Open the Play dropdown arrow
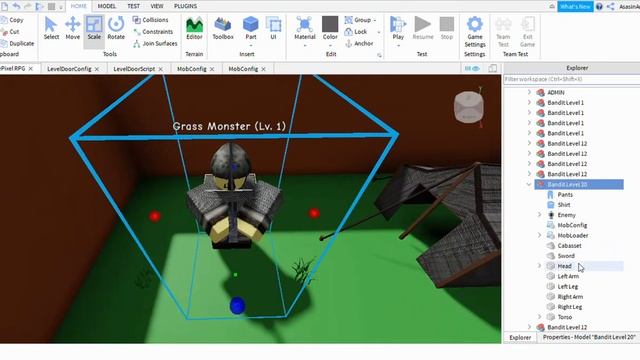This screenshot has height=360, width=640. [x=398, y=45]
